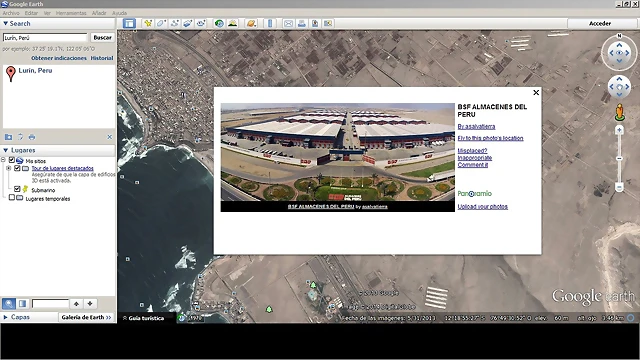
Task: Uncheck the Submarino item checkbox
Action: (17, 189)
